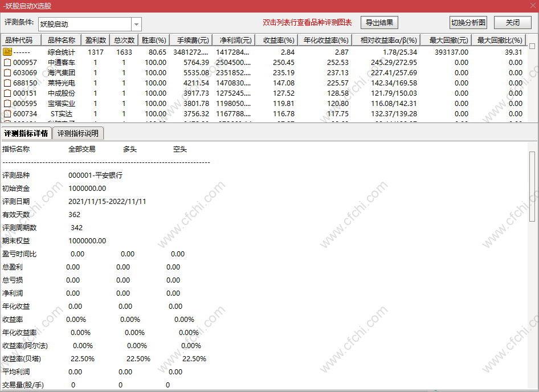
Task: Click the 250.45 return rate cell
Action: tap(284, 63)
